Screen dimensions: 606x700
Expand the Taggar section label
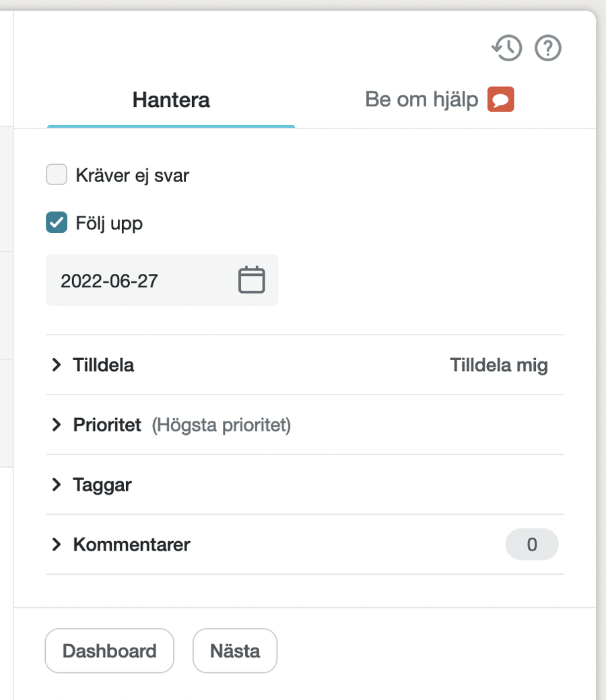103,485
